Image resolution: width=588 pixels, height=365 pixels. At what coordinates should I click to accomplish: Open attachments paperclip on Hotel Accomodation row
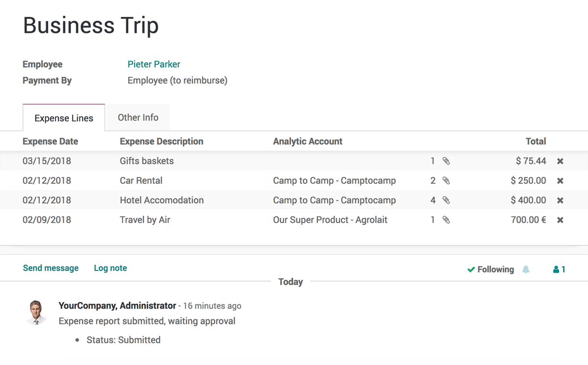(x=446, y=200)
